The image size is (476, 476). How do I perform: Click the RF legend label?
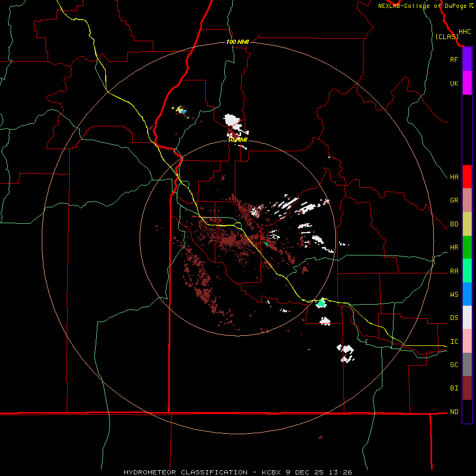tap(454, 59)
